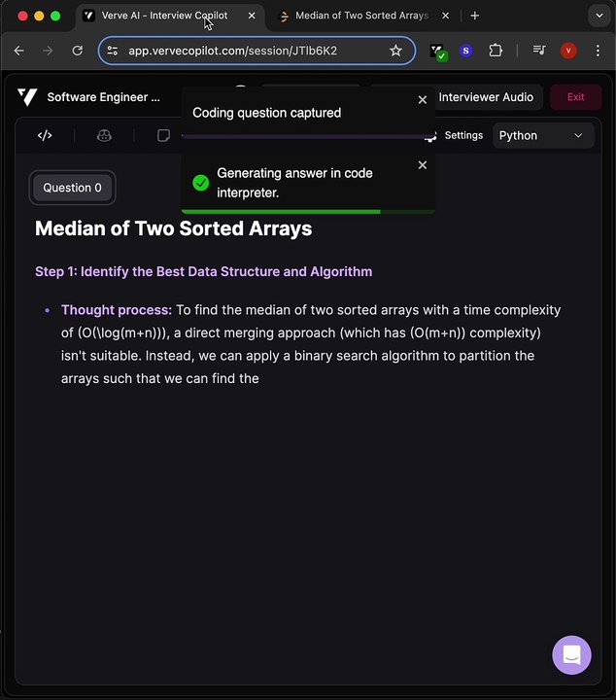
Task: Expand the tab search chevron
Action: (x=597, y=16)
